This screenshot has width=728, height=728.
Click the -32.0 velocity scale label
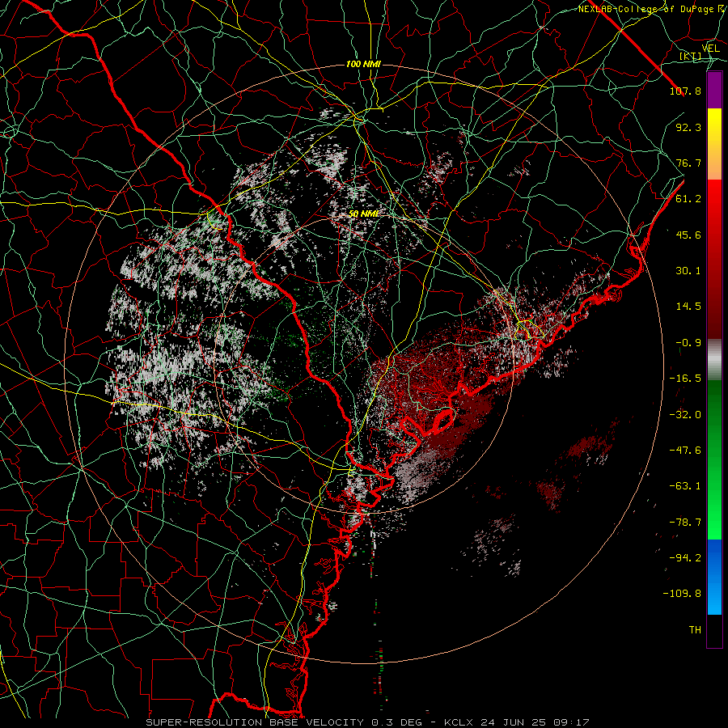[x=685, y=415]
